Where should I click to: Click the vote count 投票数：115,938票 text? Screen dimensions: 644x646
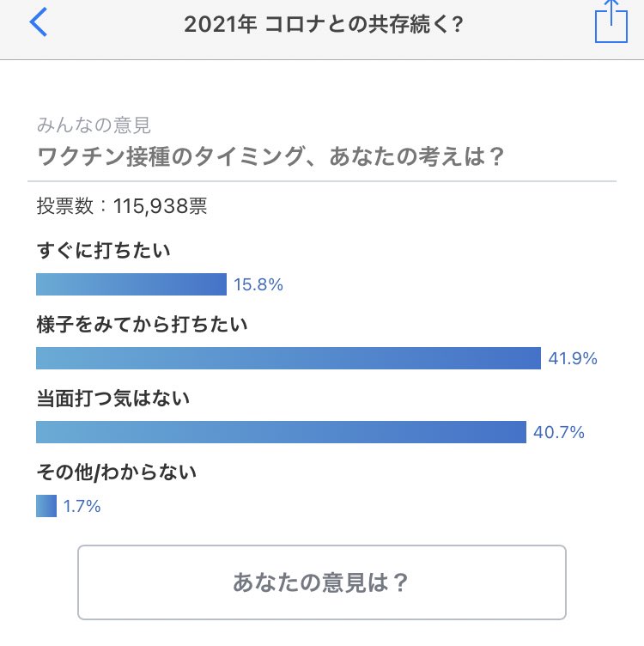pos(122,206)
